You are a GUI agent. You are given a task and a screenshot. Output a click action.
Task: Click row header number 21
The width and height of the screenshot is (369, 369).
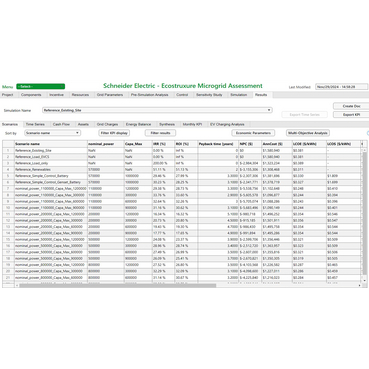(x=8, y=277)
